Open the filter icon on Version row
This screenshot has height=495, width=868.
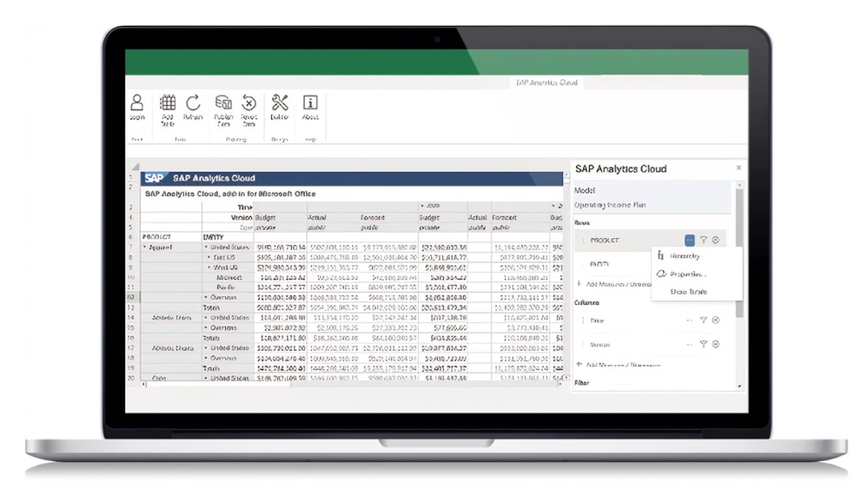(x=704, y=344)
